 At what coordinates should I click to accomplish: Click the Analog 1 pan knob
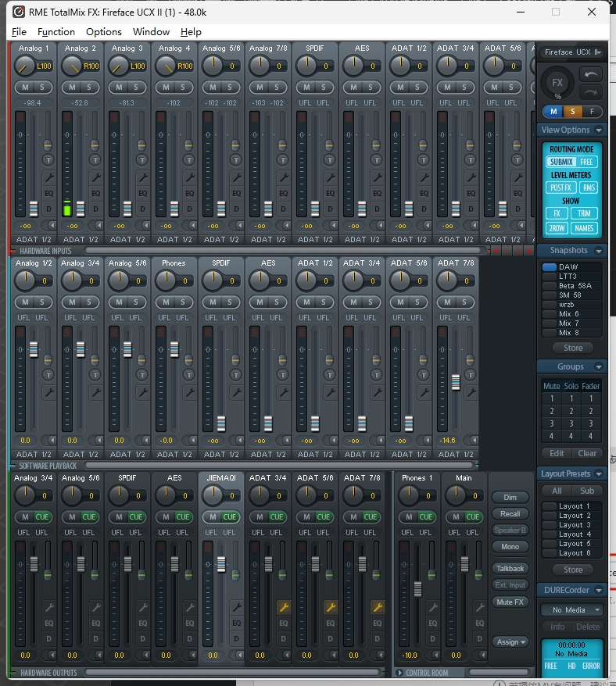24,66
